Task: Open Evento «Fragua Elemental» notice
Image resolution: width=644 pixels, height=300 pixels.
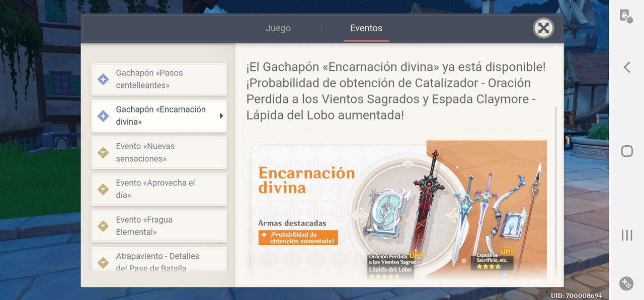Action: (x=159, y=226)
